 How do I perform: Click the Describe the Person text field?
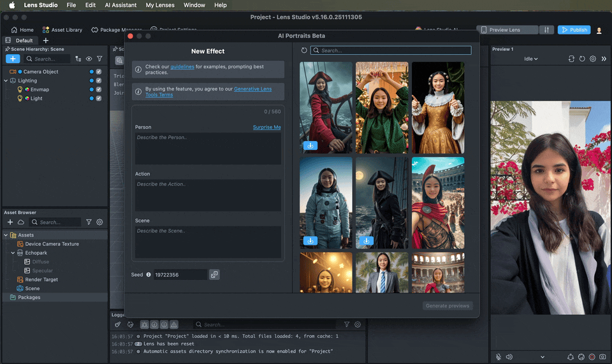[208, 149]
